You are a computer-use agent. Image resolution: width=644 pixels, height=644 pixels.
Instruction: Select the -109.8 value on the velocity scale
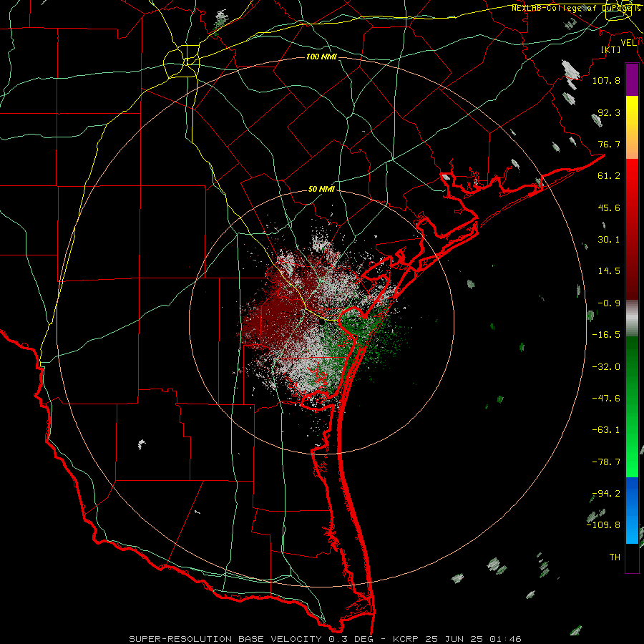(x=603, y=525)
